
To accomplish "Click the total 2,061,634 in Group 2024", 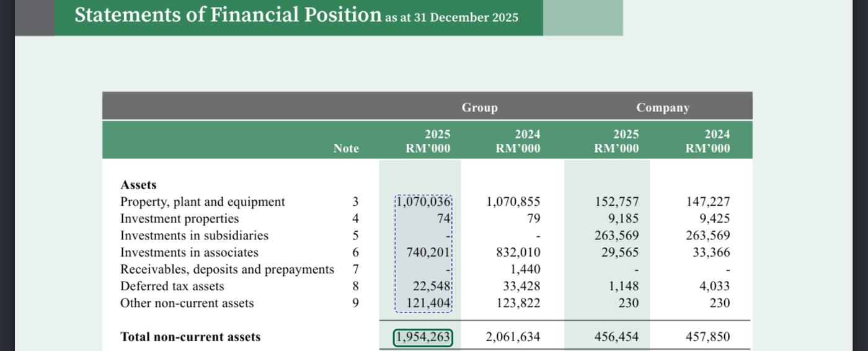I will pos(513,337).
